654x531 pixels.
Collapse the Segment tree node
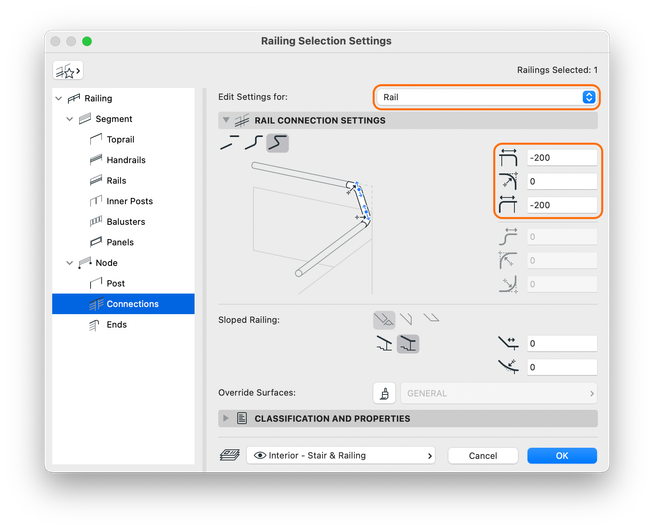point(70,119)
